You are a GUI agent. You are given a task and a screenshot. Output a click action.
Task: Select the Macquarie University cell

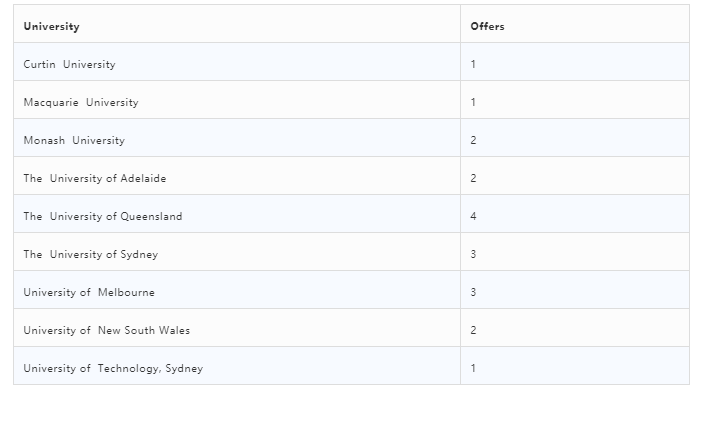pyautogui.click(x=237, y=100)
